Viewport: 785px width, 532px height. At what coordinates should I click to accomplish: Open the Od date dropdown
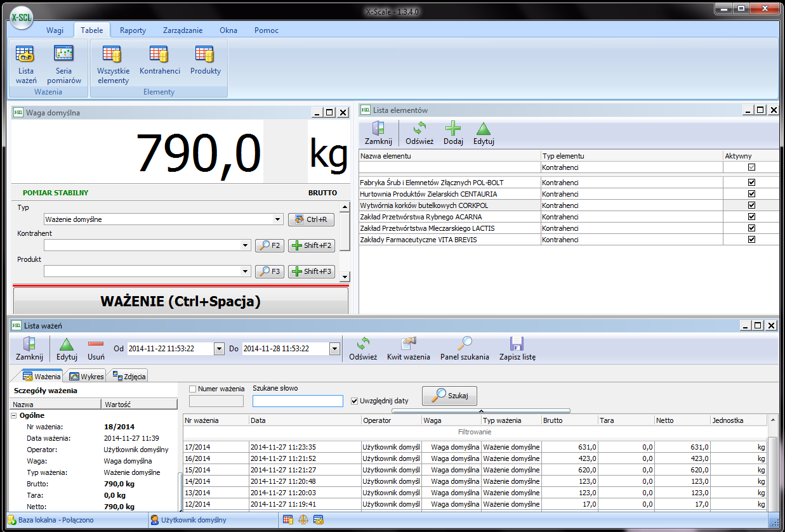(x=219, y=349)
